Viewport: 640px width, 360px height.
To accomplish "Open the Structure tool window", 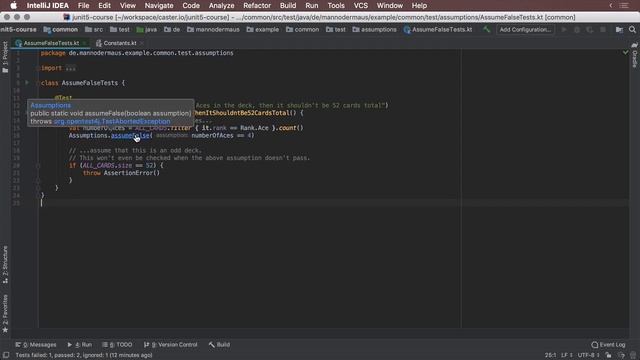I will click(5, 264).
